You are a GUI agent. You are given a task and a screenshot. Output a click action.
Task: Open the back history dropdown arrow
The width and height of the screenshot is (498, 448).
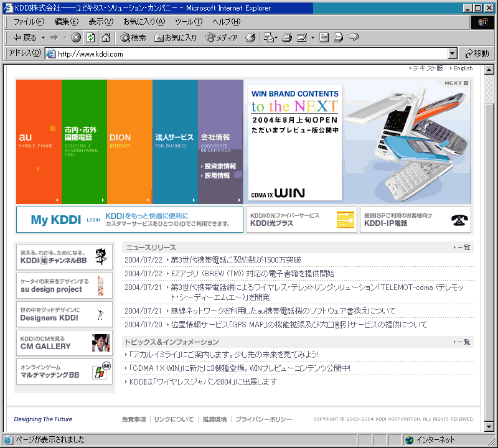click(43, 38)
